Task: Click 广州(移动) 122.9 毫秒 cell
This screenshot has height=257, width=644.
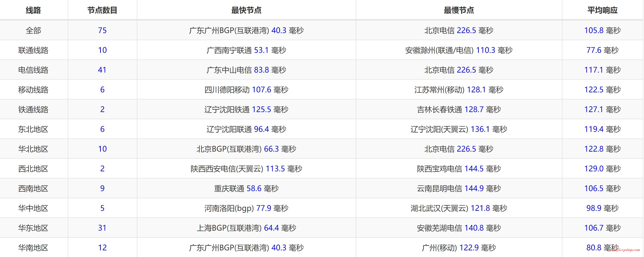Action: point(459,248)
